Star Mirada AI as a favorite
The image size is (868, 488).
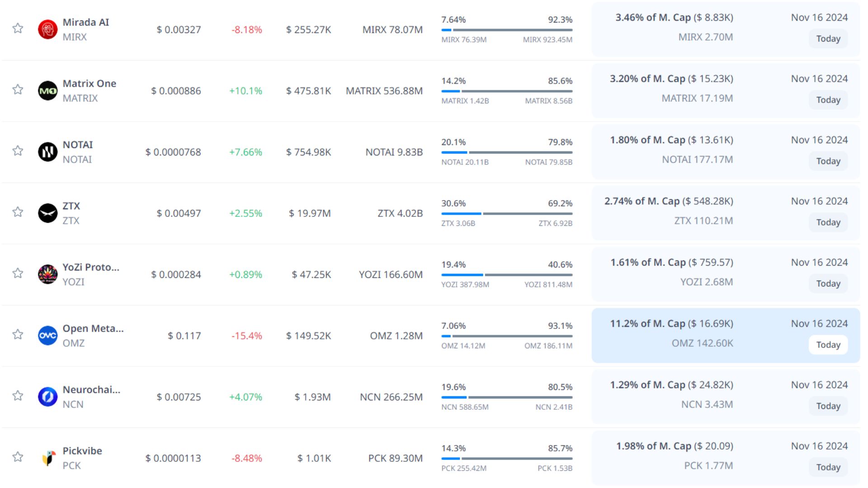(x=18, y=28)
